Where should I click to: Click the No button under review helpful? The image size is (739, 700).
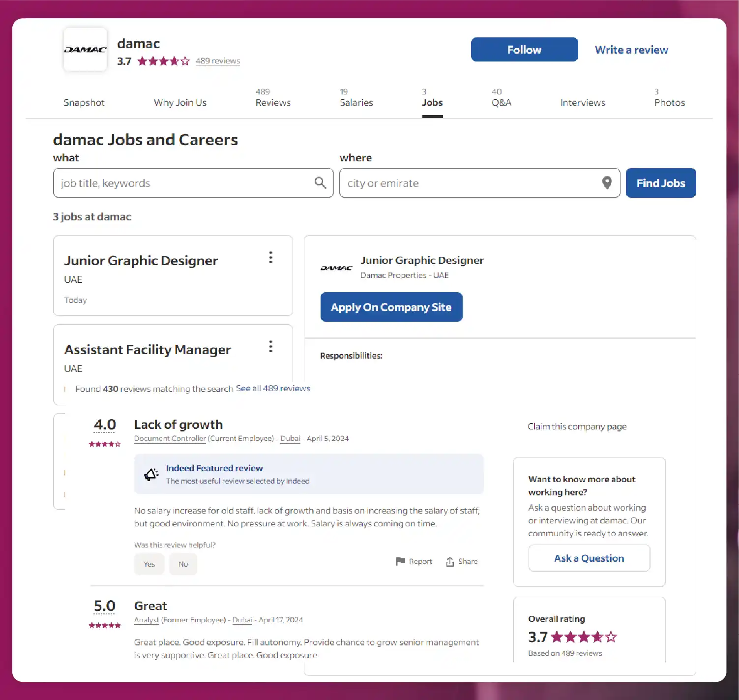pos(183,564)
